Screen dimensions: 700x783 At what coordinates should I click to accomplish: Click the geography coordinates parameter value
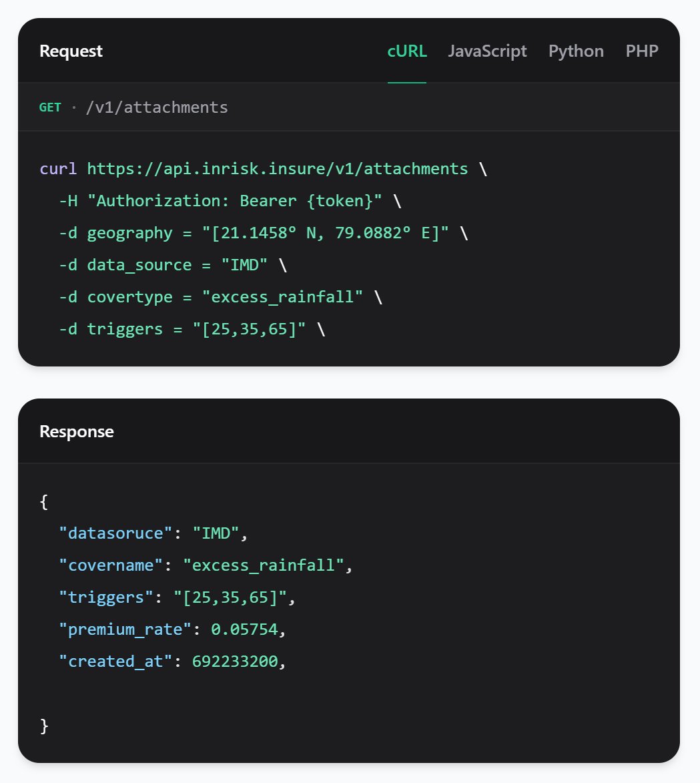pos(326,233)
